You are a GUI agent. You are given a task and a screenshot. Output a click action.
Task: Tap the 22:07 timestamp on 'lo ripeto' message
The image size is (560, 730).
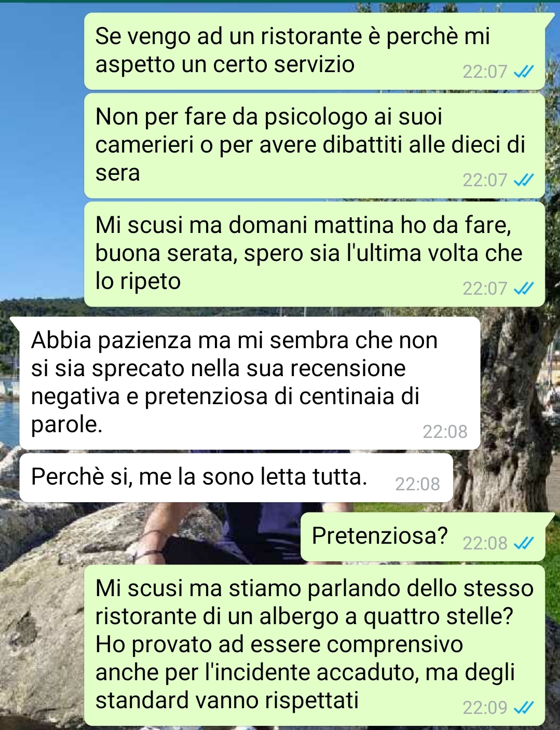(x=485, y=288)
